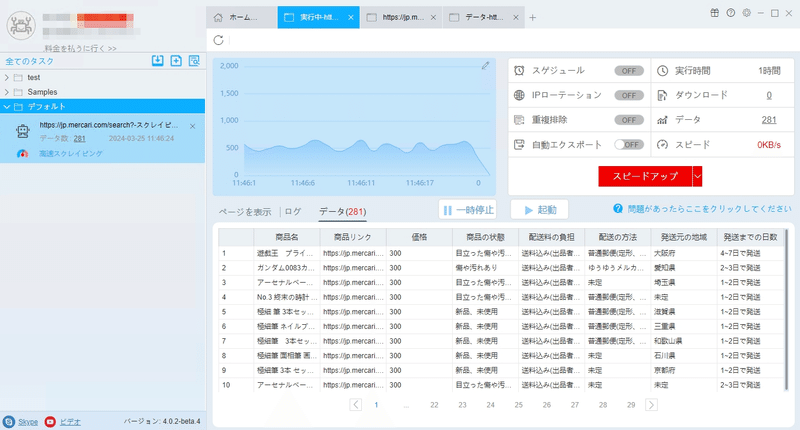
Task: Enable the 自動エクスポート switch
Action: (629, 144)
